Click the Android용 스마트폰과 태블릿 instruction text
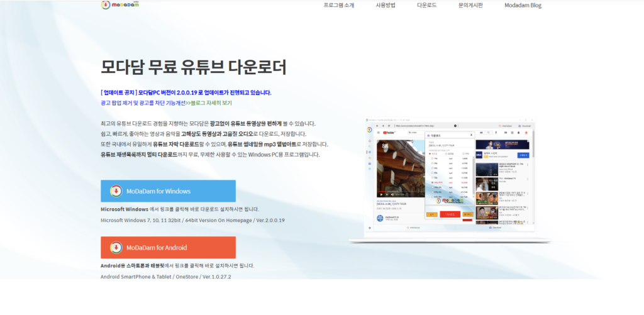This screenshot has height=315, width=644. click(x=177, y=265)
